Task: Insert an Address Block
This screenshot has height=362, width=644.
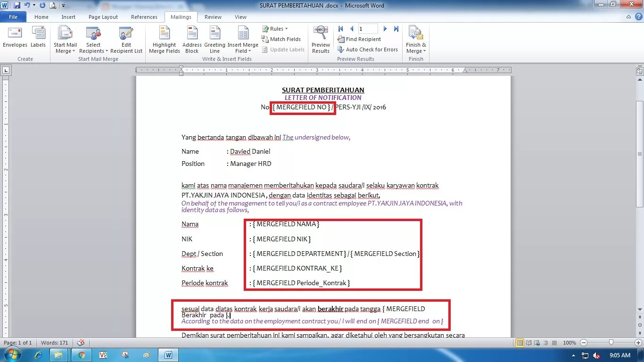Action: tap(191, 40)
